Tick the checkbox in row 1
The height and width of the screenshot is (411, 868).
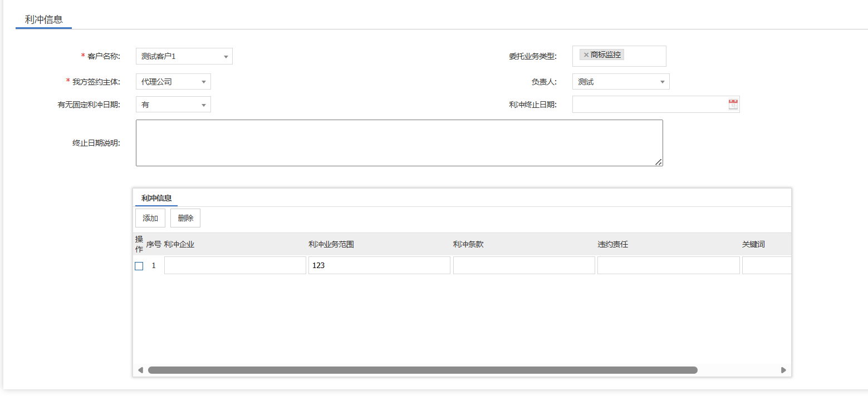click(x=139, y=266)
